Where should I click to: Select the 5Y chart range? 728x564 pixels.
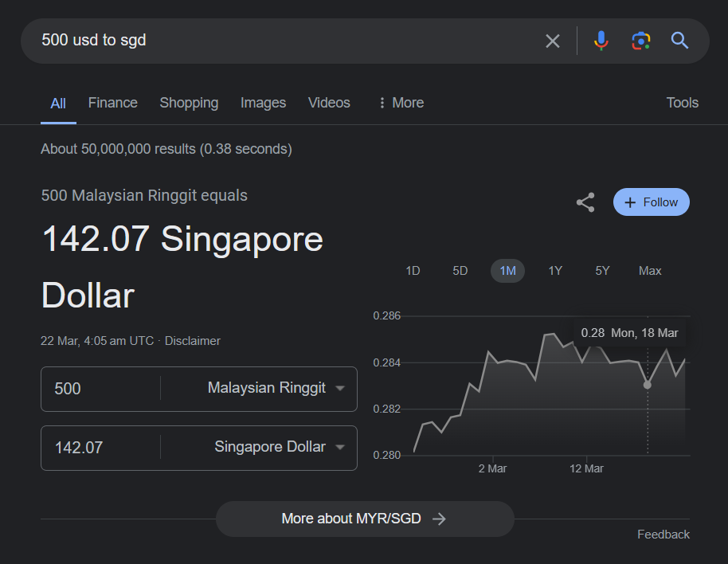tap(602, 271)
